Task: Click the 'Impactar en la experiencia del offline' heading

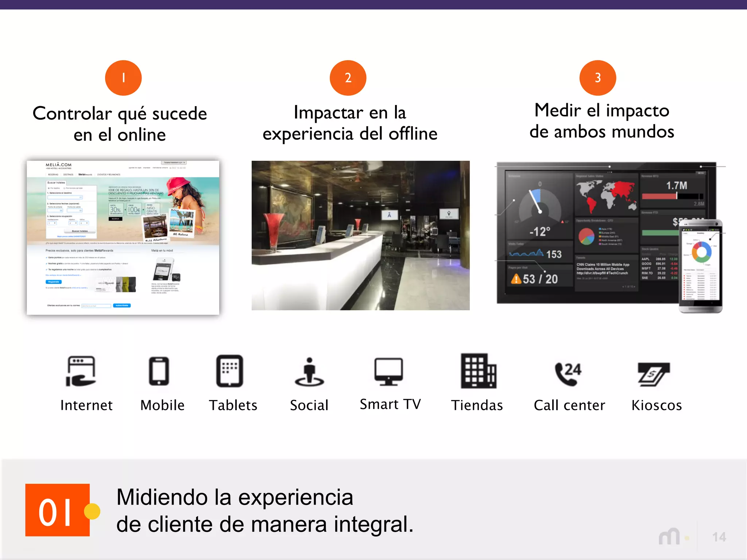Action: (x=350, y=123)
